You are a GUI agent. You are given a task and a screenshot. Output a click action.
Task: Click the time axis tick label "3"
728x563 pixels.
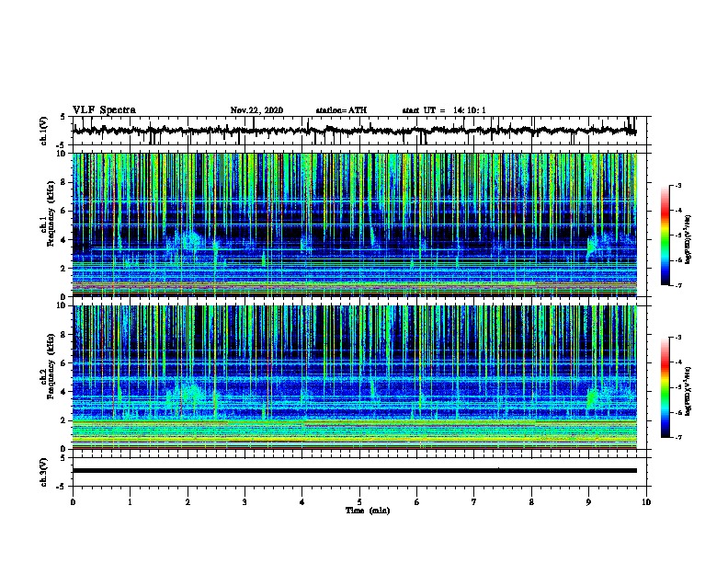(245, 502)
